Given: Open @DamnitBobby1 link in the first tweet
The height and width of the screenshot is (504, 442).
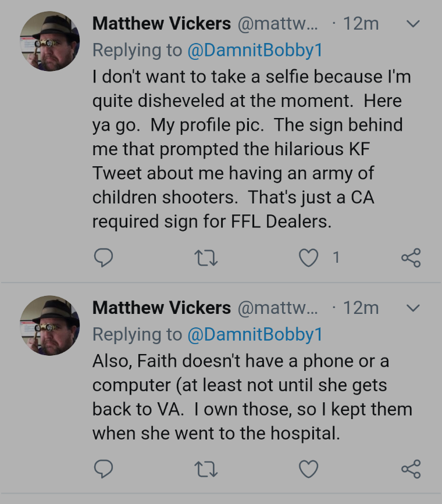Looking at the screenshot, I should 255,51.
